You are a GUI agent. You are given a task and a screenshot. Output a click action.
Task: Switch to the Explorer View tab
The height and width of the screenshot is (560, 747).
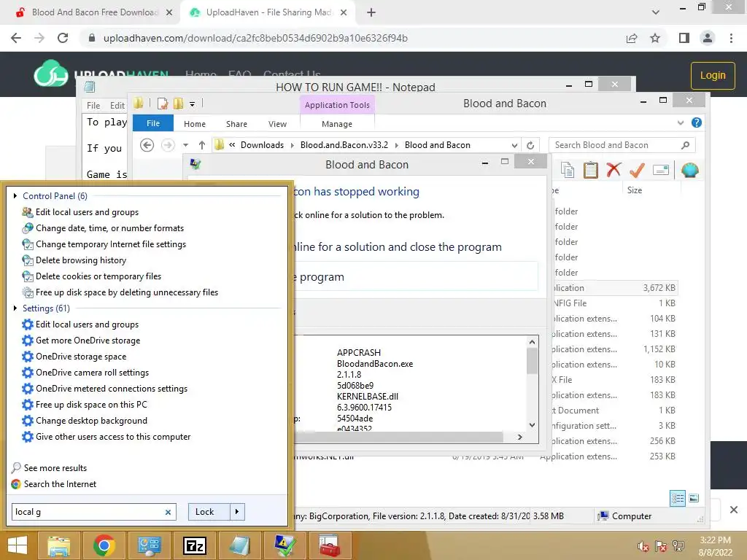277,124
